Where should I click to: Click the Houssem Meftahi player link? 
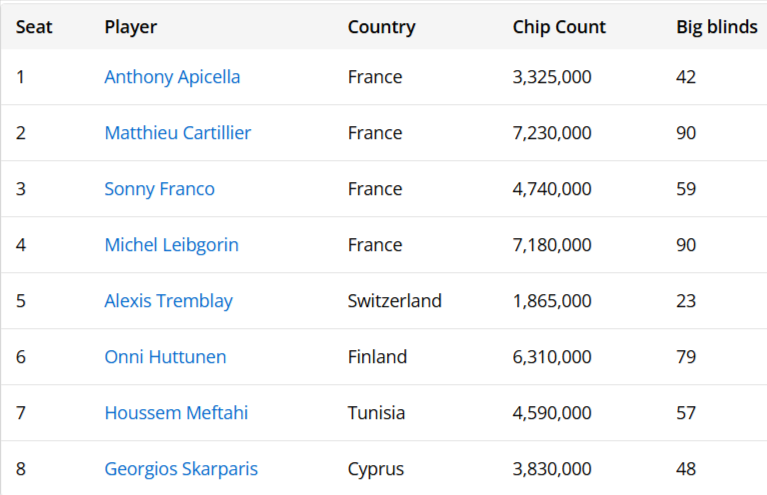(x=176, y=413)
